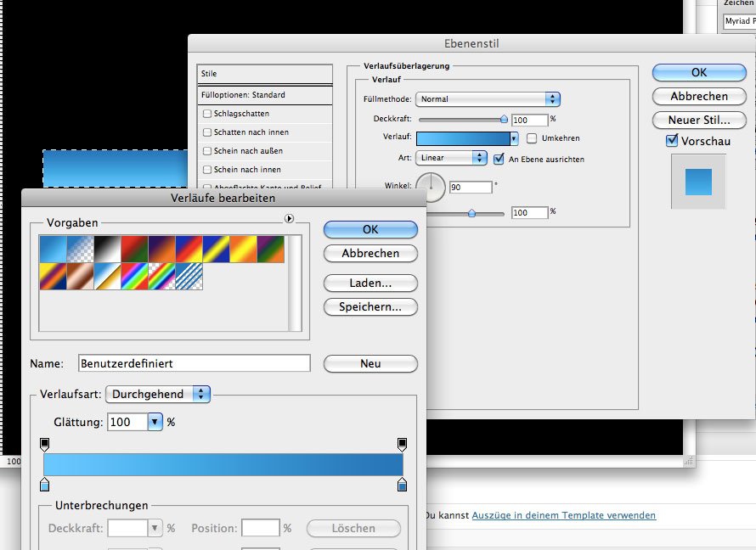Click the Laden... button

tap(370, 283)
